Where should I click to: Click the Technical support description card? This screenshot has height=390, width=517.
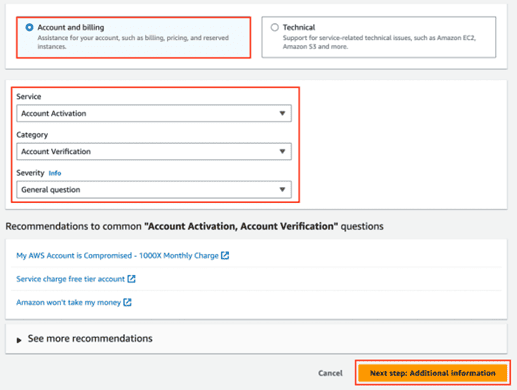379,37
